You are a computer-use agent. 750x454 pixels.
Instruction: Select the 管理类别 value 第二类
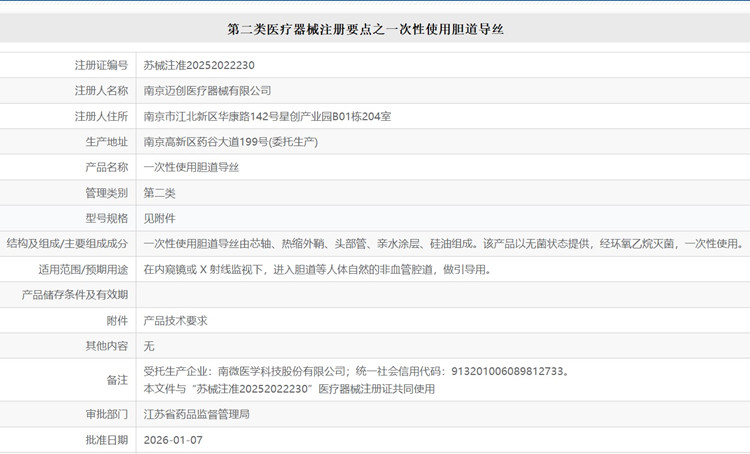[159, 192]
